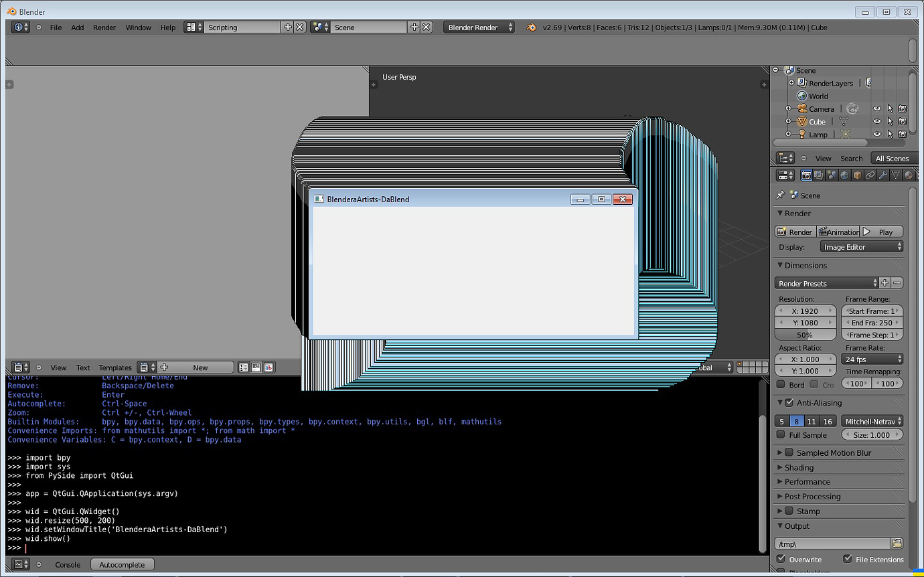Expand the Camera node in outliner
Screen dimensions: 924x577
click(788, 108)
